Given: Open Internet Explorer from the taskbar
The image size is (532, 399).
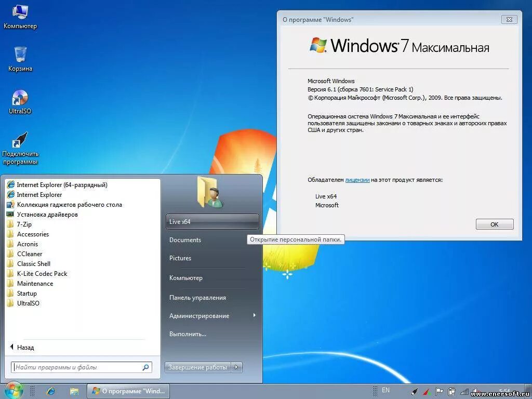Looking at the screenshot, I should [x=51, y=391].
